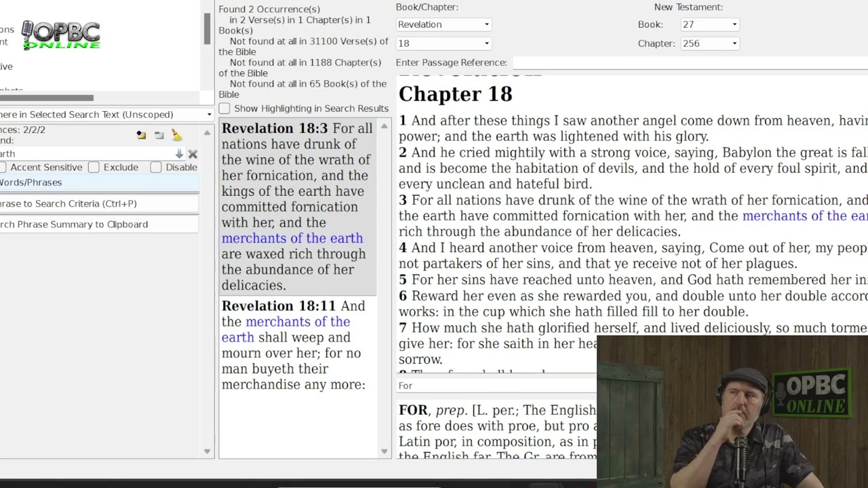Viewport: 868px width, 488px height.
Task: Click the dictionary word field showing 'For'
Action: coord(496,386)
